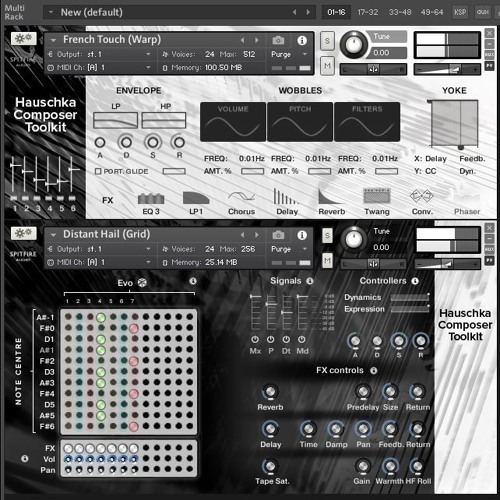Open Output dropdown for Distant Hail
Viewport: 500px width, 500px height.
(148, 249)
